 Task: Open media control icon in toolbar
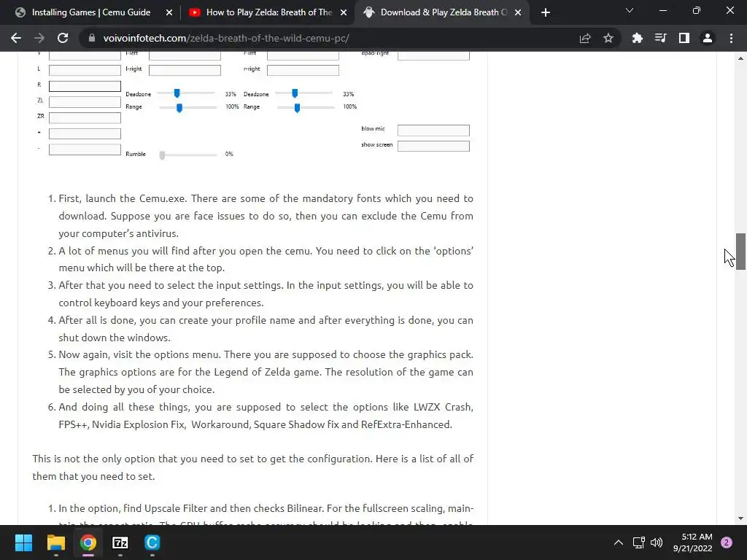[x=660, y=38]
